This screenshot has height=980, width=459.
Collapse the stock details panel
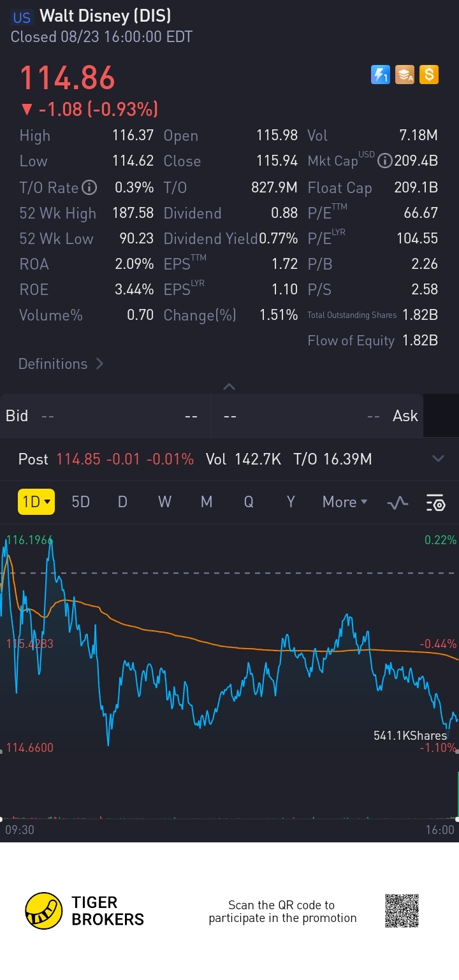click(229, 386)
